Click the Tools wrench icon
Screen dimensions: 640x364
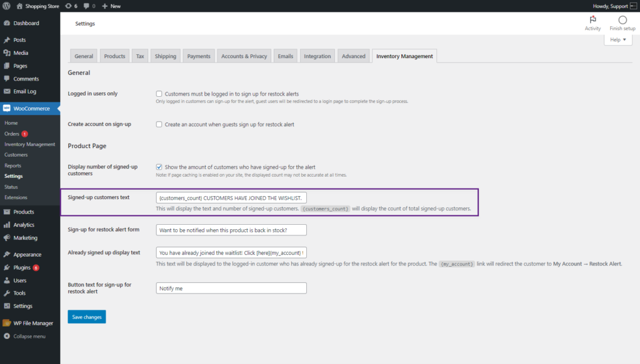(x=7, y=293)
